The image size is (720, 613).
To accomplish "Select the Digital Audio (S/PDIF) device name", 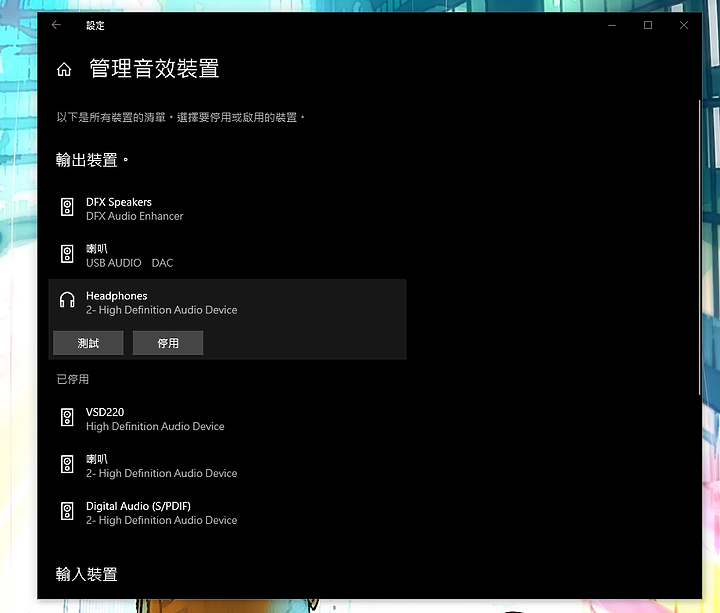I will (x=138, y=506).
